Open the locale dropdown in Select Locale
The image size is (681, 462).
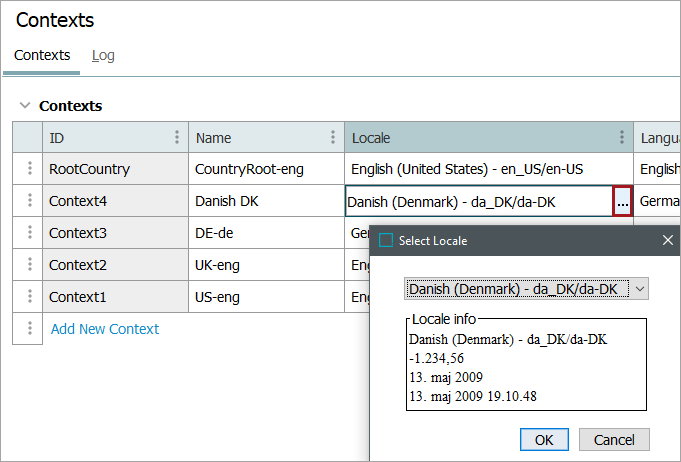click(640, 289)
